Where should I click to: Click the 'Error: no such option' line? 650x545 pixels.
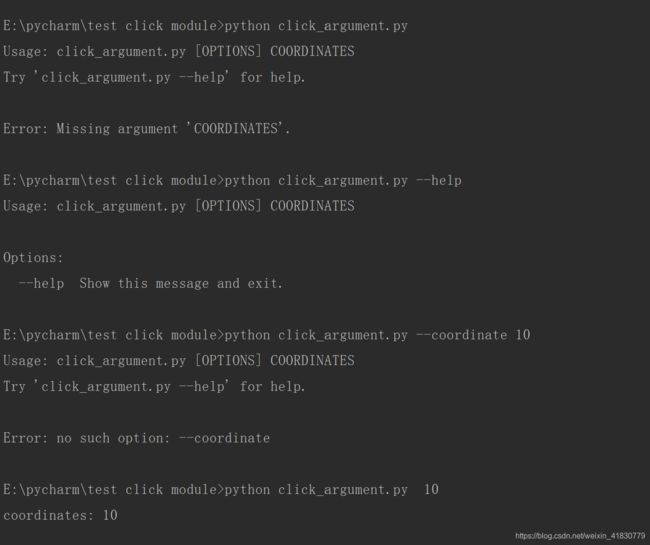point(137,438)
